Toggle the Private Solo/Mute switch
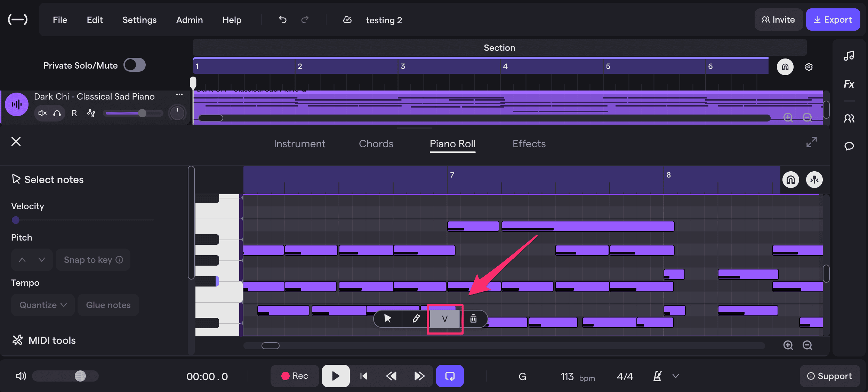This screenshot has height=392, width=868. [135, 65]
